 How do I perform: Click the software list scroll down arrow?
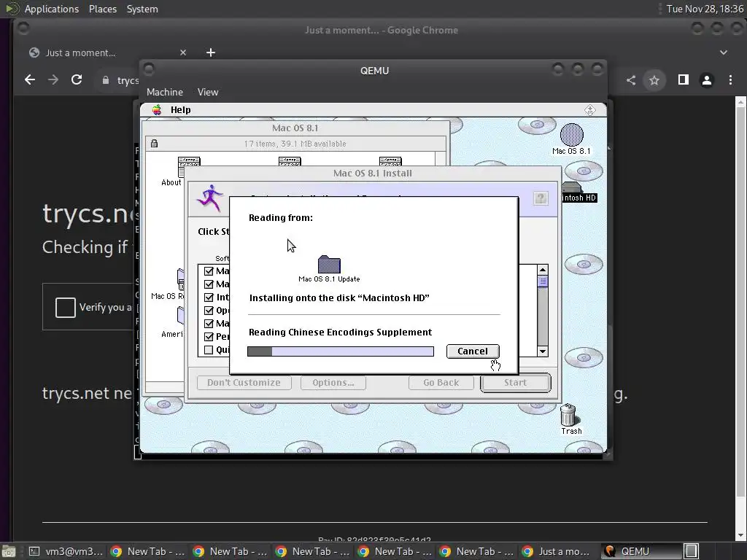click(543, 351)
